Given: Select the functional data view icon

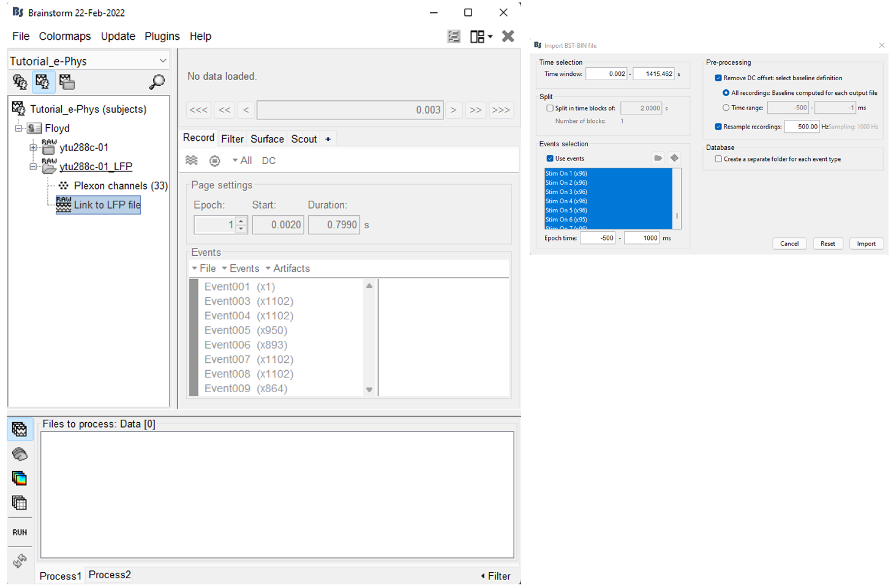Looking at the screenshot, I should pyautogui.click(x=43, y=82).
